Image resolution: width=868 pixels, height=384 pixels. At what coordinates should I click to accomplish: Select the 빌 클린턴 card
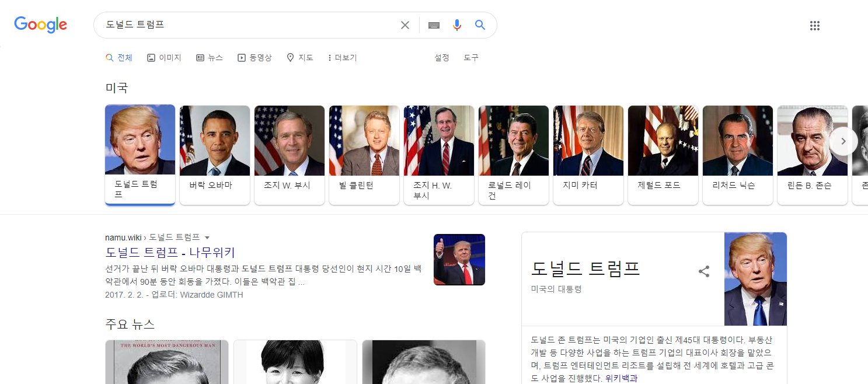364,155
